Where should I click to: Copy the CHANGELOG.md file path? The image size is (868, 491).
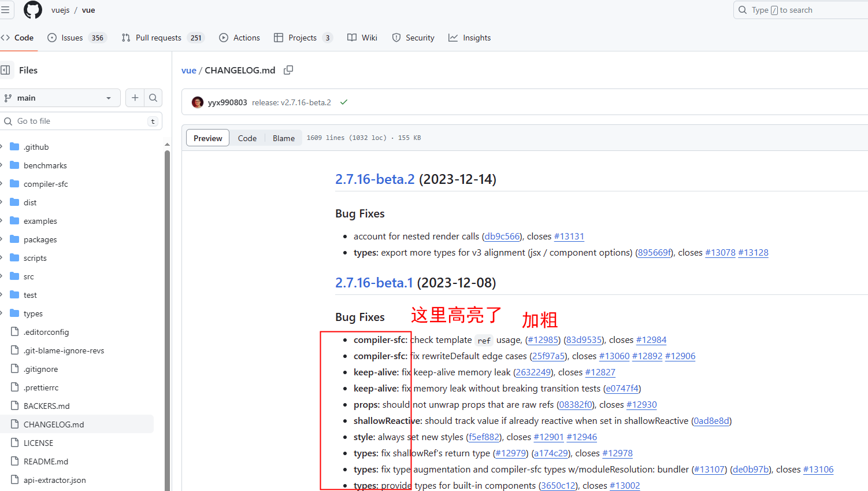[x=288, y=70]
